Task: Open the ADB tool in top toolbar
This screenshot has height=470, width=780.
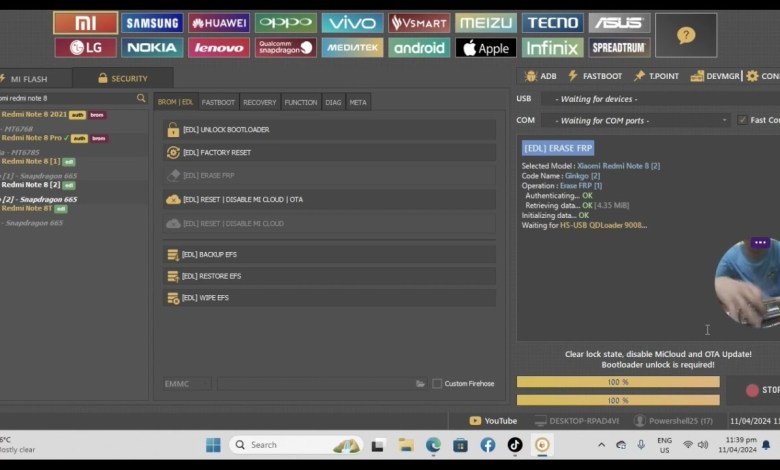Action: pyautogui.click(x=543, y=76)
